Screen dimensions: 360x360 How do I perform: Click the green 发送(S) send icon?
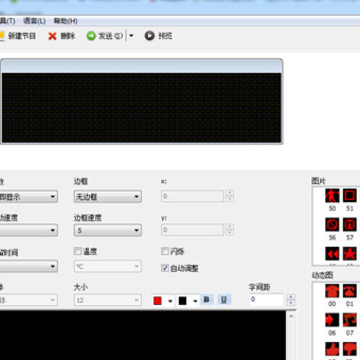91,36
